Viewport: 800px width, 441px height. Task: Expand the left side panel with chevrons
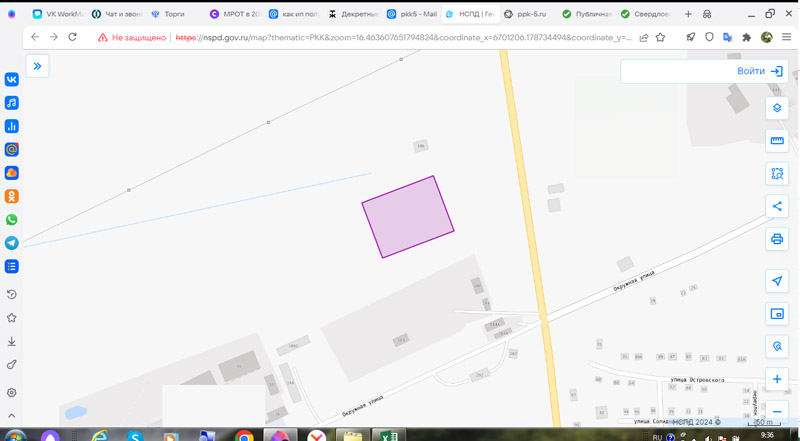pos(37,66)
